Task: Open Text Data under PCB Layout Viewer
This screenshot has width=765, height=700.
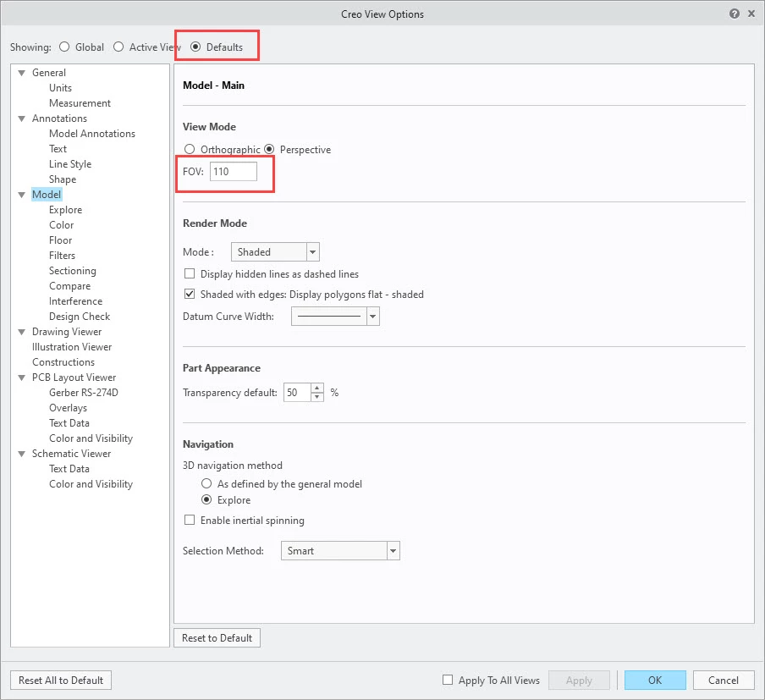Action: pos(69,422)
